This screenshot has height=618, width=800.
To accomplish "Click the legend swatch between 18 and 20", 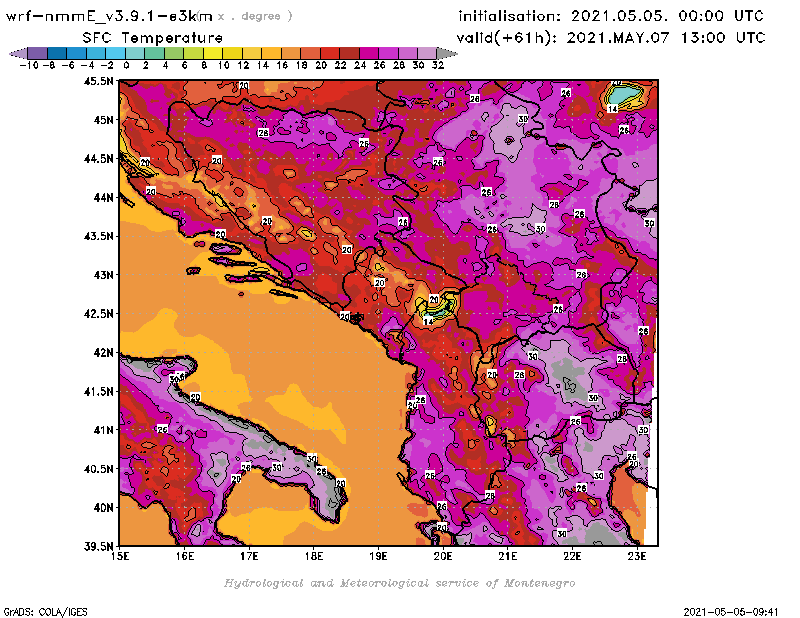I will click(310, 54).
